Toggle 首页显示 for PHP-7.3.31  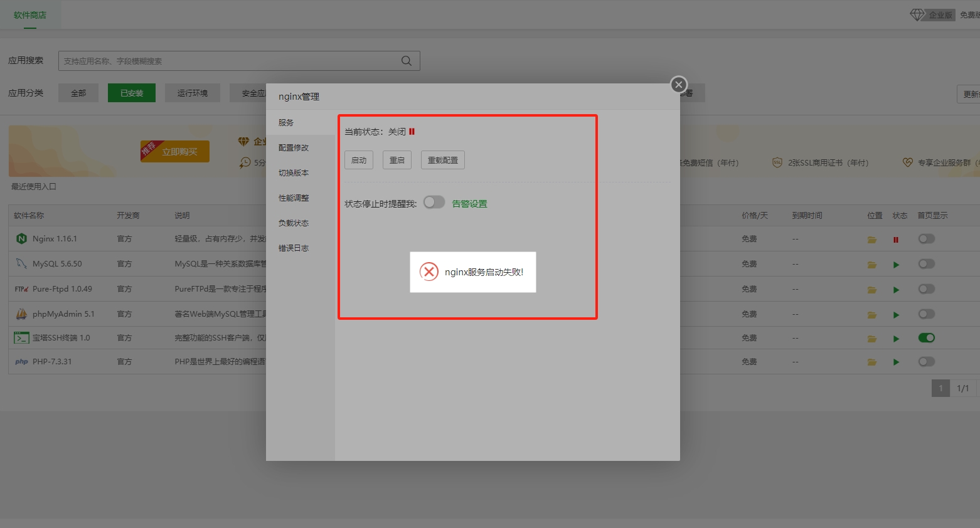[x=927, y=362]
